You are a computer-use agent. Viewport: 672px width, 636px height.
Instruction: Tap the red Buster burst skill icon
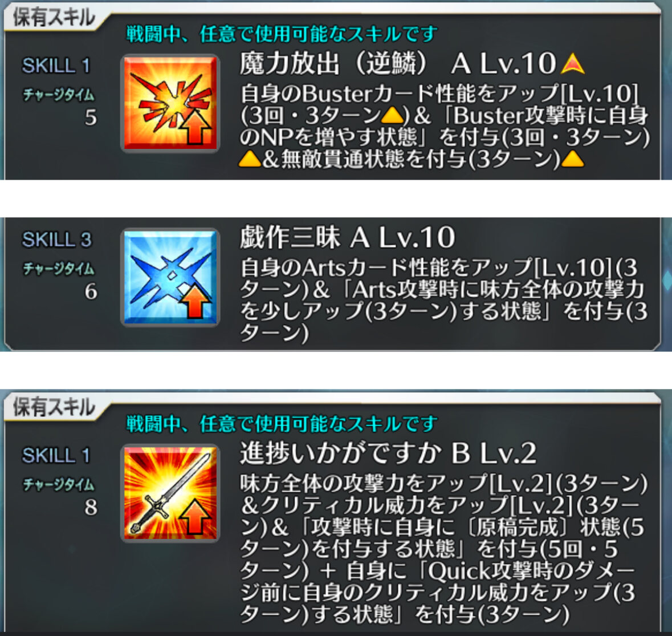170,103
